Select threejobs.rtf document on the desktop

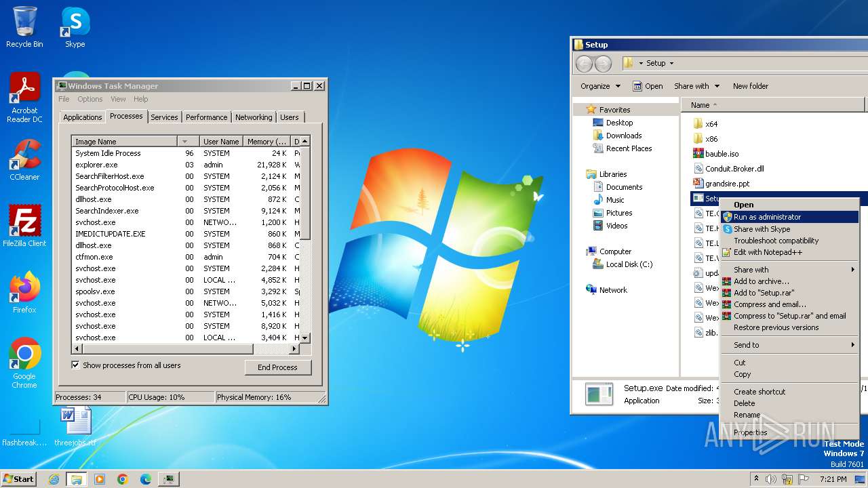pos(75,426)
